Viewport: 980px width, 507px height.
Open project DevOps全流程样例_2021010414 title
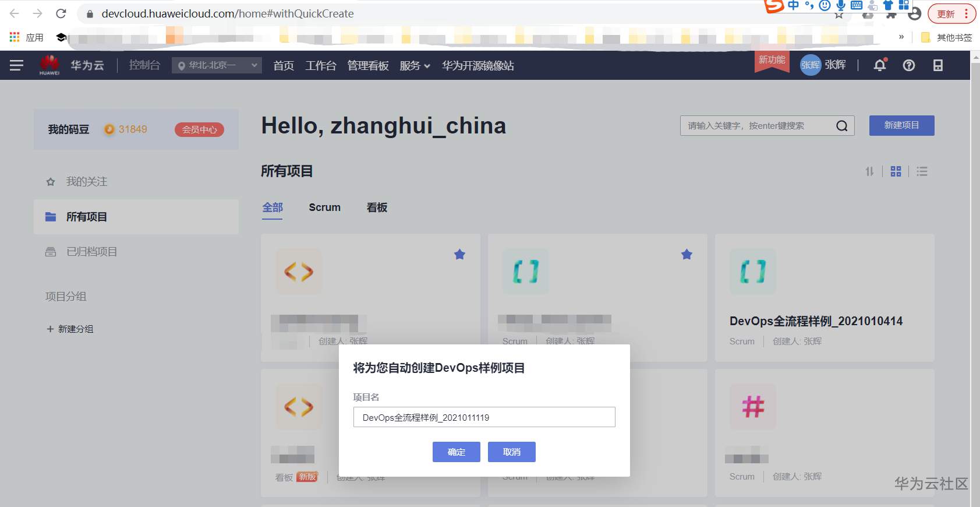(x=816, y=321)
